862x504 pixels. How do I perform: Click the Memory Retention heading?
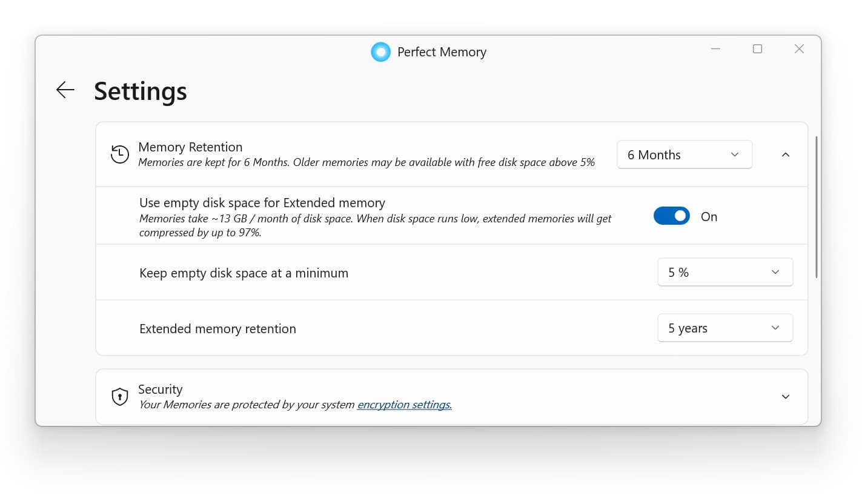point(190,147)
